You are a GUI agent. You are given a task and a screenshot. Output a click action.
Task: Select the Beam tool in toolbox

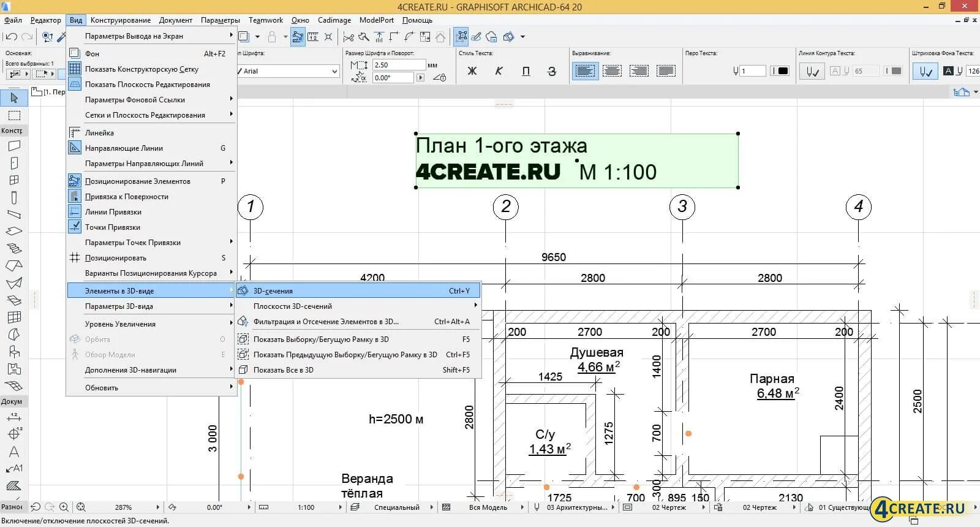click(x=13, y=214)
